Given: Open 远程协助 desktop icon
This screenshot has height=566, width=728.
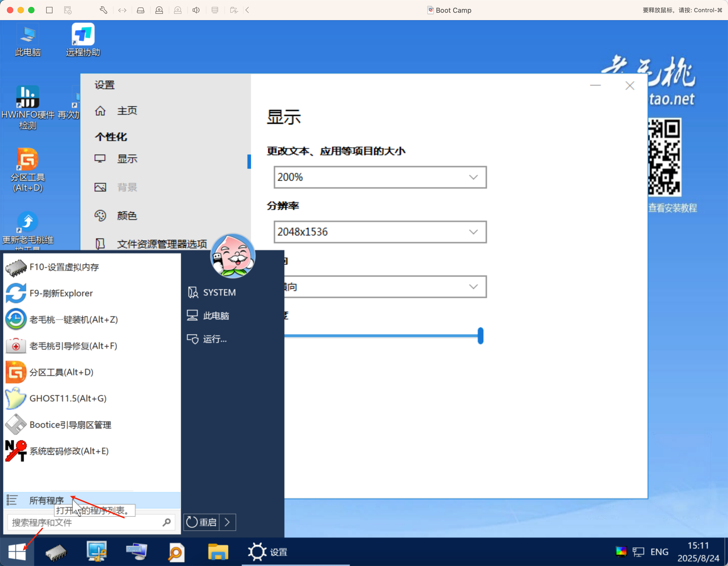Looking at the screenshot, I should tap(83, 40).
